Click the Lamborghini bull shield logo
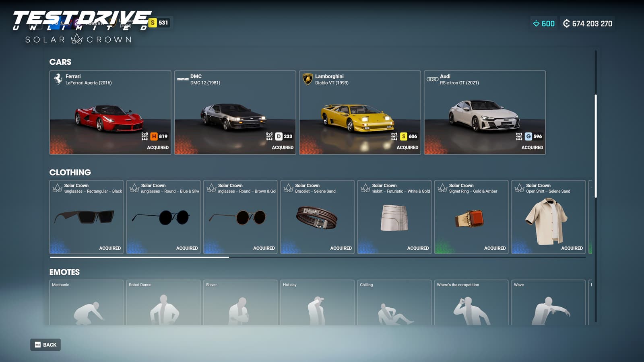Screen dimensions: 644x362 click(308, 79)
